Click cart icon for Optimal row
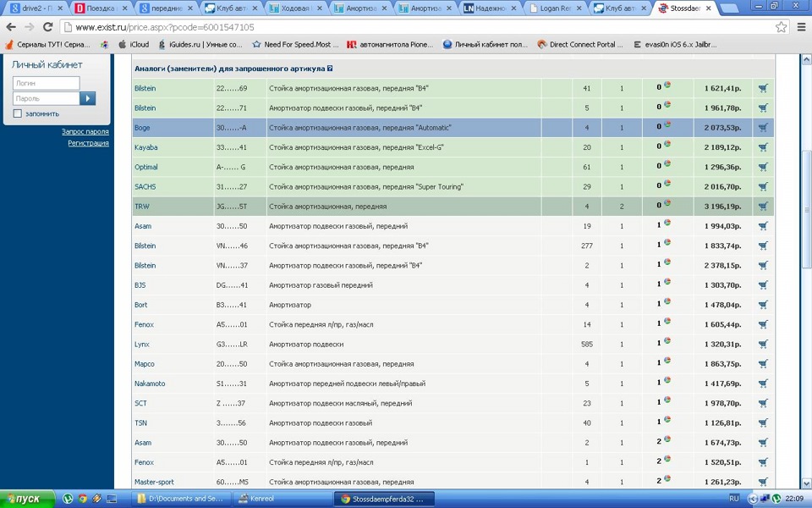This screenshot has height=508, width=812. pos(763,167)
